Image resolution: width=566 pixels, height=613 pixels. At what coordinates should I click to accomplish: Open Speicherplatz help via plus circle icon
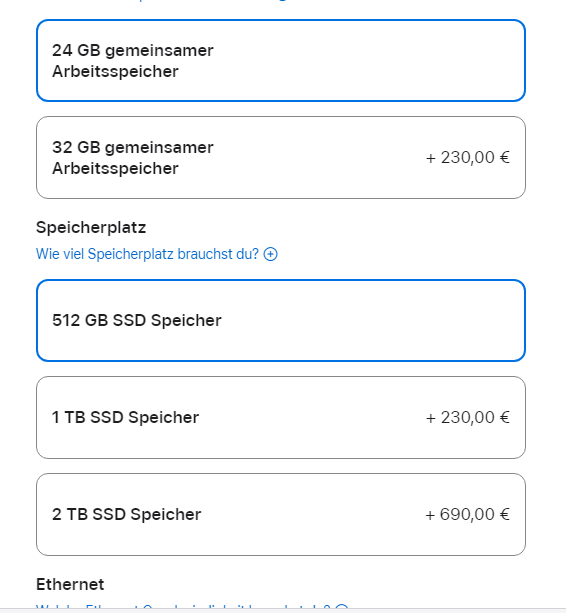(270, 254)
